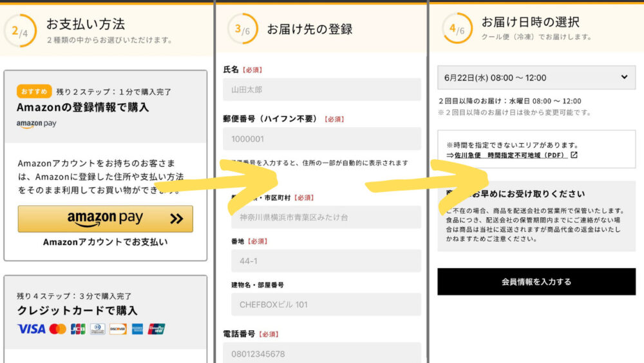This screenshot has height=363, width=644.
Task: Click the 残り2ステップ：1分で購入完了 text
Action: [114, 92]
